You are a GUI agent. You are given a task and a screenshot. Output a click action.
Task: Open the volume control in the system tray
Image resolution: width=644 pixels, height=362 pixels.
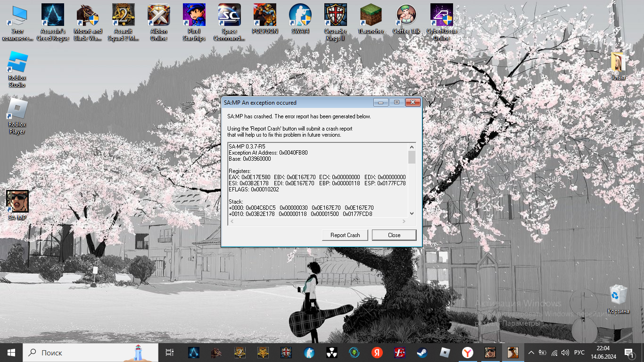(x=565, y=353)
